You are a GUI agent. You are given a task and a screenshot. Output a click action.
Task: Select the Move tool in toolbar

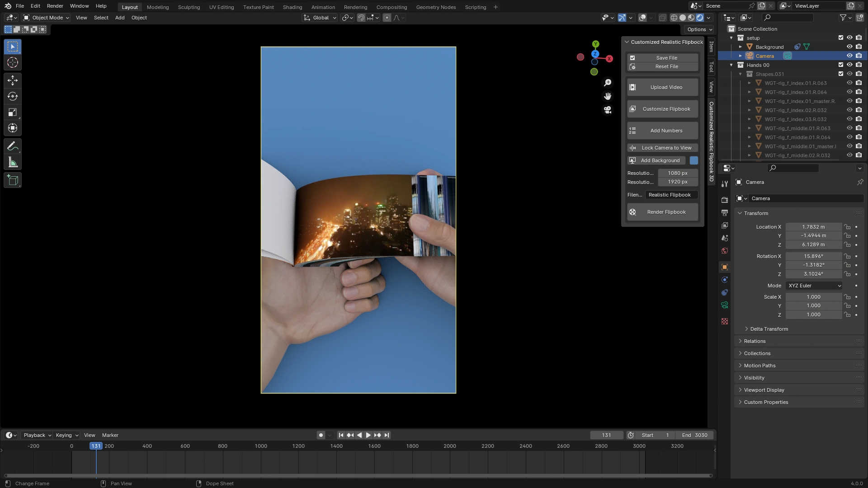click(x=13, y=80)
